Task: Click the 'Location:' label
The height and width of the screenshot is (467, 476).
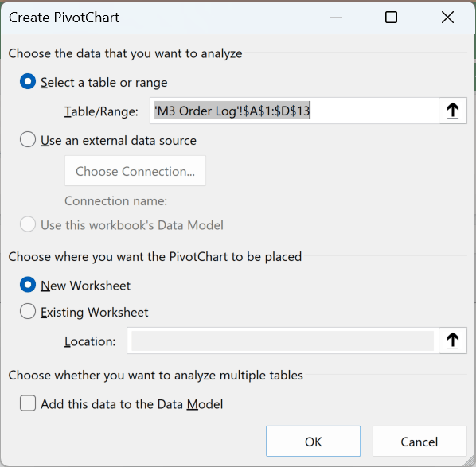Action: coord(90,341)
